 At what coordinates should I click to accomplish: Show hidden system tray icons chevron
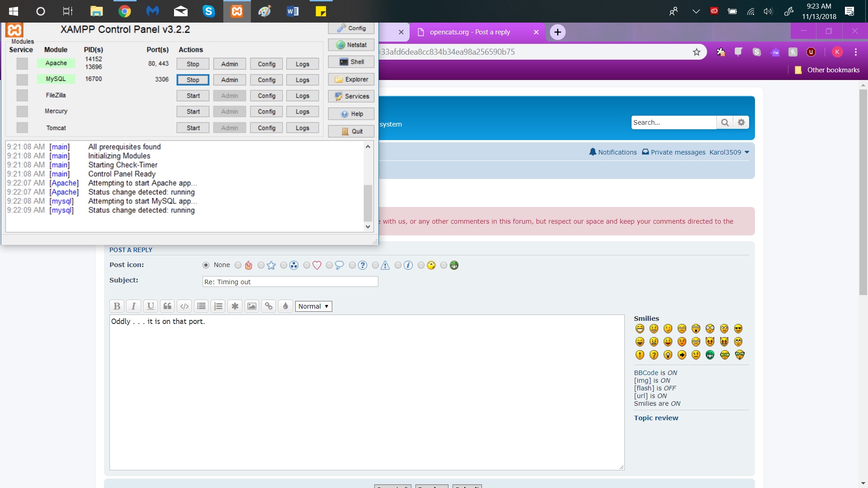(x=696, y=11)
